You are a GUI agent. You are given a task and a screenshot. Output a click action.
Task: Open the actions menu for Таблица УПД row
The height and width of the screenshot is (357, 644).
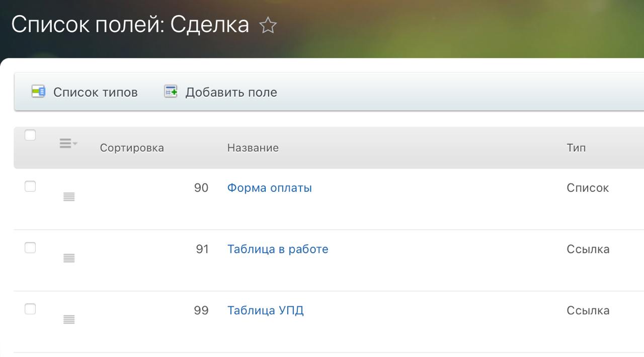click(x=69, y=319)
